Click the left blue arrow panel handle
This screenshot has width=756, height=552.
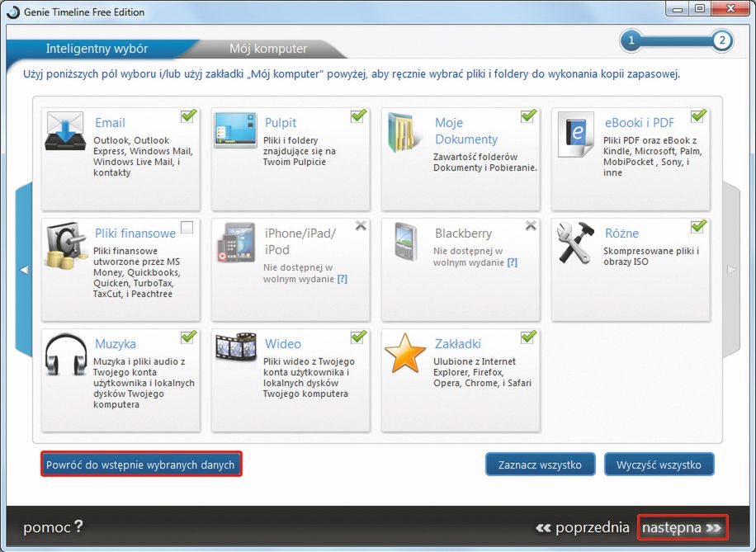24,270
